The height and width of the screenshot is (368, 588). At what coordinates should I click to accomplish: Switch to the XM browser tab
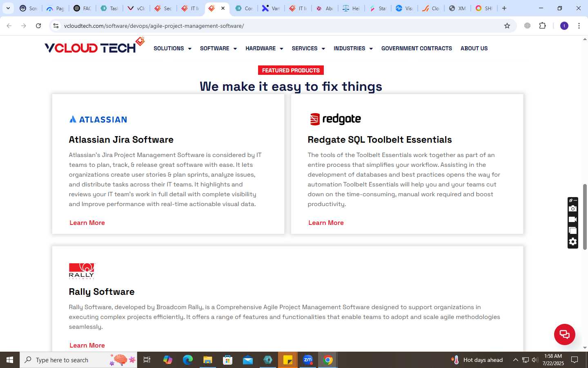point(457,8)
